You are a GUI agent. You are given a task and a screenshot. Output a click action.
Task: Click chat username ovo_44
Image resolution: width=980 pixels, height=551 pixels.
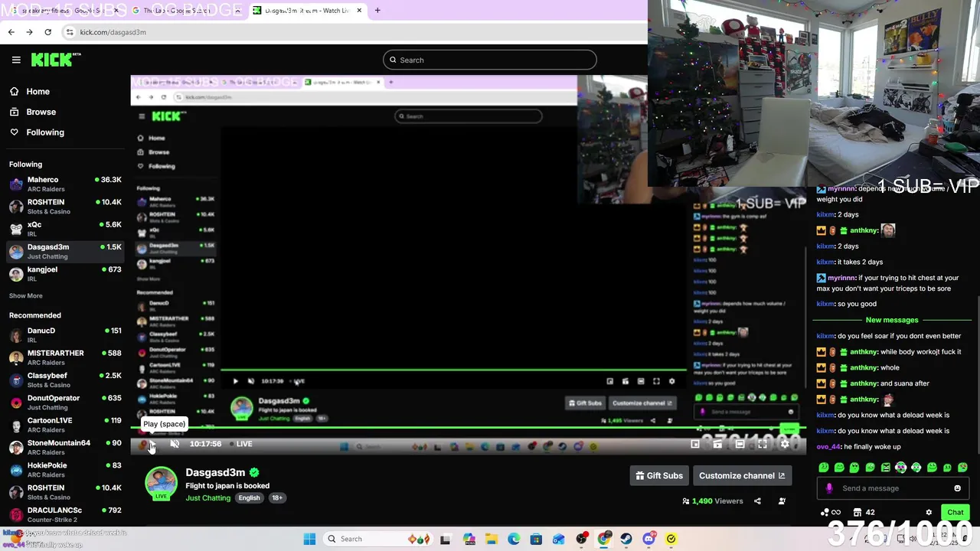pyautogui.click(x=828, y=447)
